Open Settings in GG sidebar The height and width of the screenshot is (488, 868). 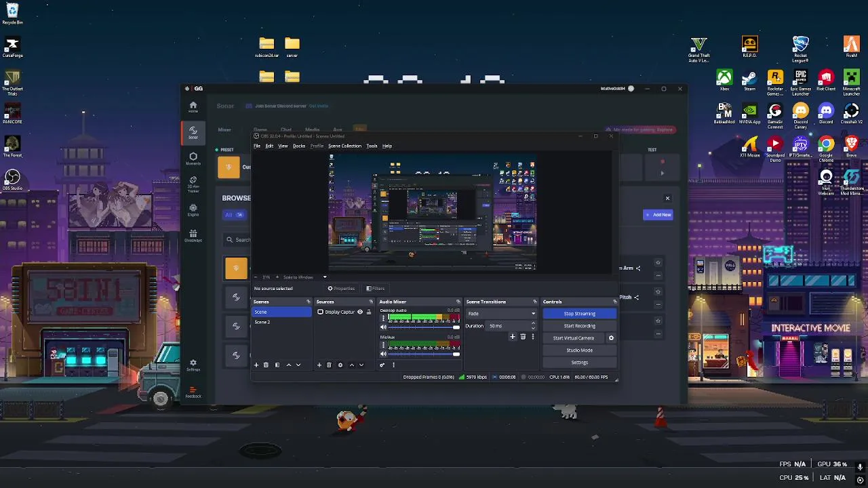point(193,365)
